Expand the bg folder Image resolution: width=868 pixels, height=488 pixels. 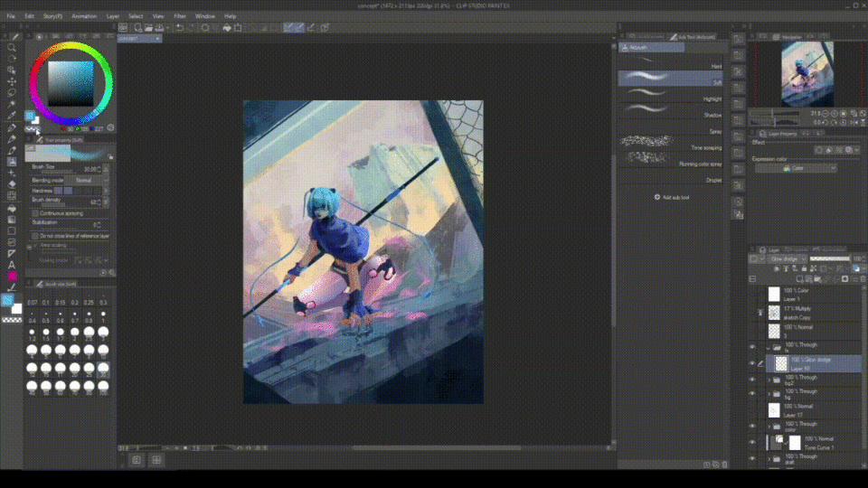[769, 394]
